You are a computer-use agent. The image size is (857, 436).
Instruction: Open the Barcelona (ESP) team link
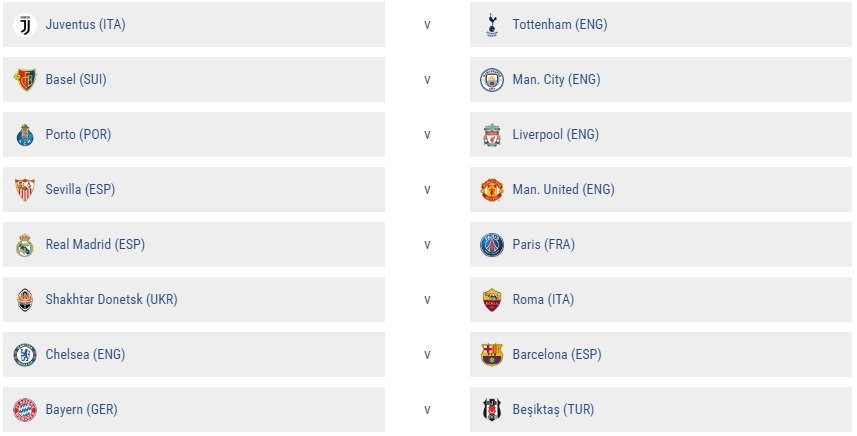(x=556, y=355)
